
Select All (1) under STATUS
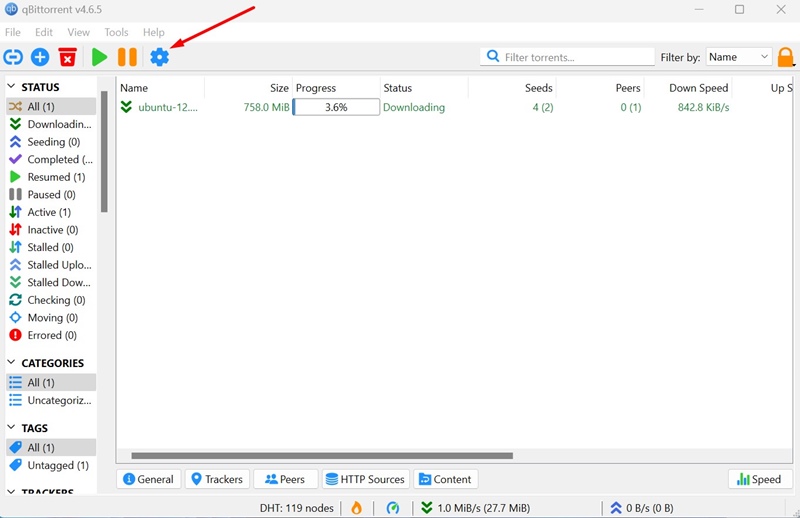(x=51, y=106)
